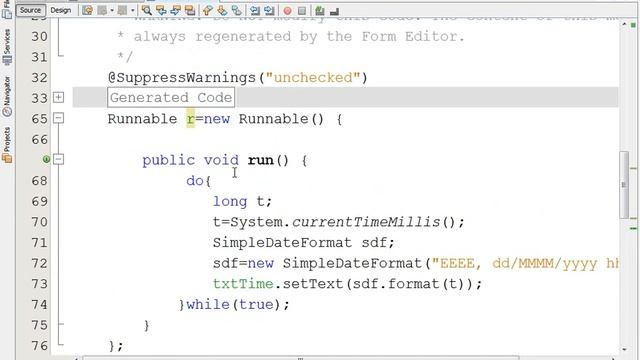This screenshot has height=360, width=640.
Task: Click the Find Previous Occurrence icon
Action: [x=161, y=11]
